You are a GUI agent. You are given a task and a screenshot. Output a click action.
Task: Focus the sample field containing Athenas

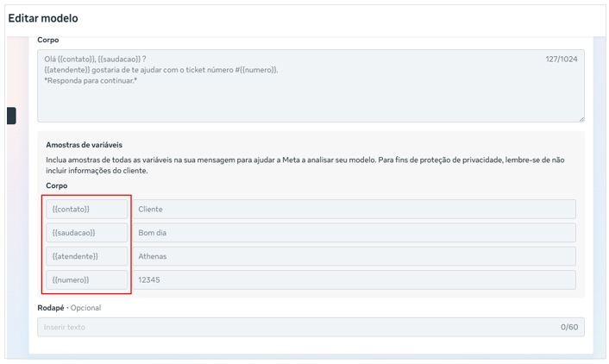(x=354, y=256)
